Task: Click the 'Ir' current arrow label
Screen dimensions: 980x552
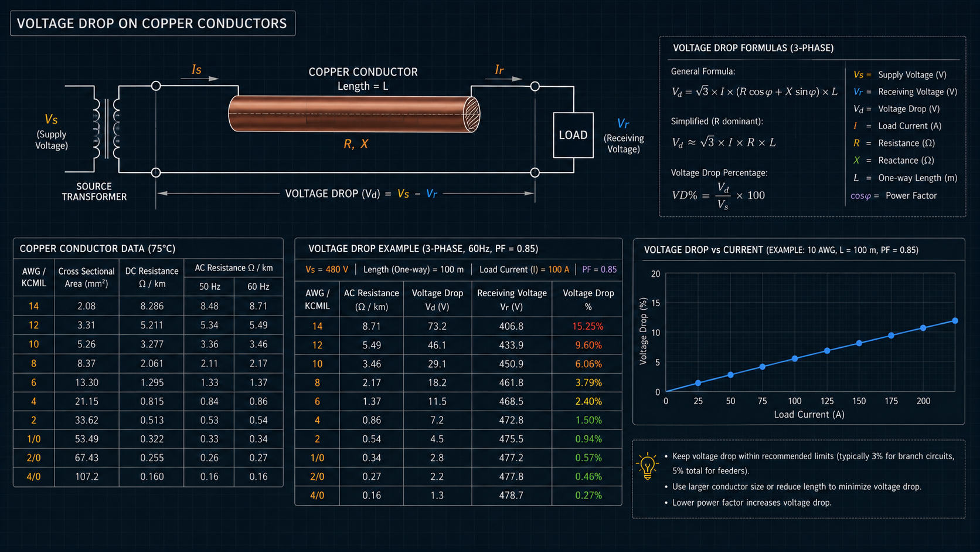Action: click(x=499, y=70)
